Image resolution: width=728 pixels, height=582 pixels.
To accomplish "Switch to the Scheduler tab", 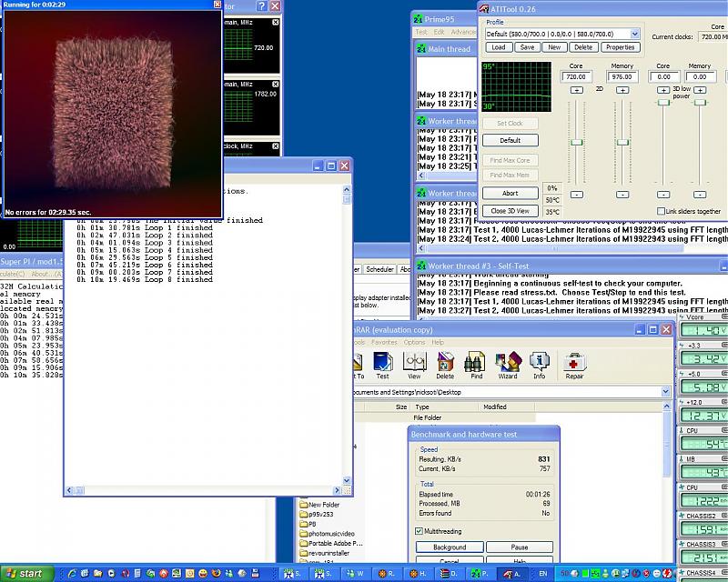I will [379, 269].
